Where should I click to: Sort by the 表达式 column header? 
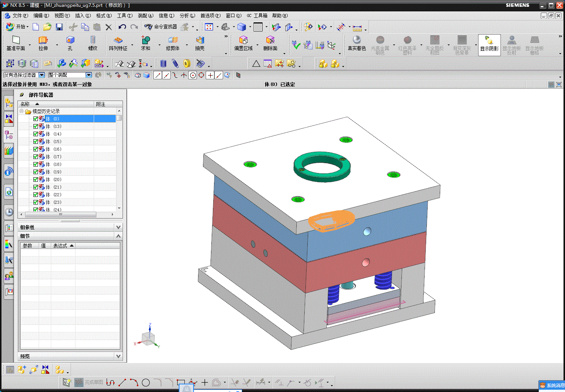(x=63, y=246)
